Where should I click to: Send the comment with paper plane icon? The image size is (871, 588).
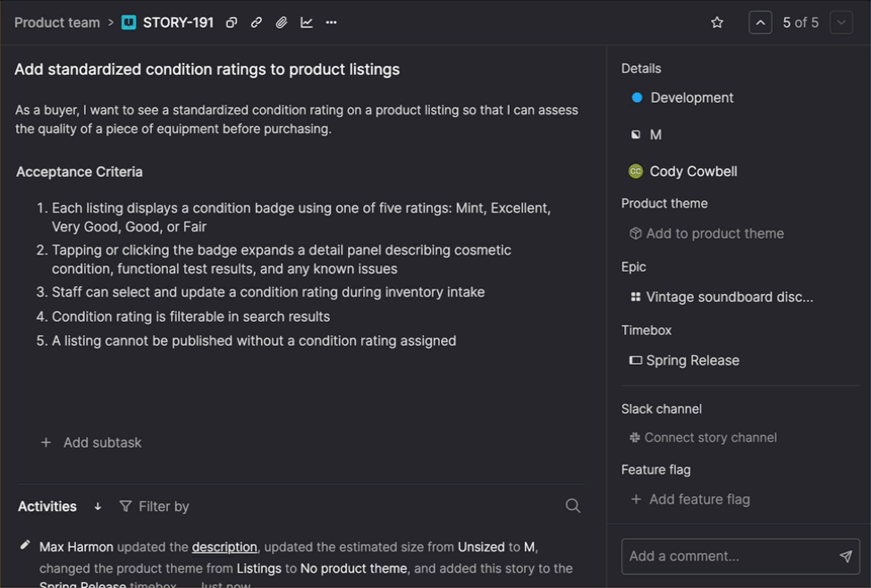845,556
